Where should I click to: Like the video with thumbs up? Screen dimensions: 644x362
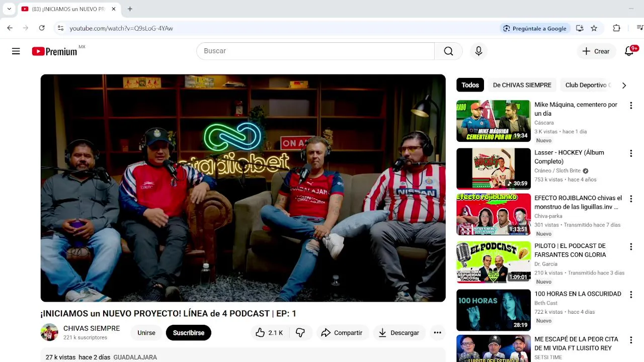[x=270, y=333]
